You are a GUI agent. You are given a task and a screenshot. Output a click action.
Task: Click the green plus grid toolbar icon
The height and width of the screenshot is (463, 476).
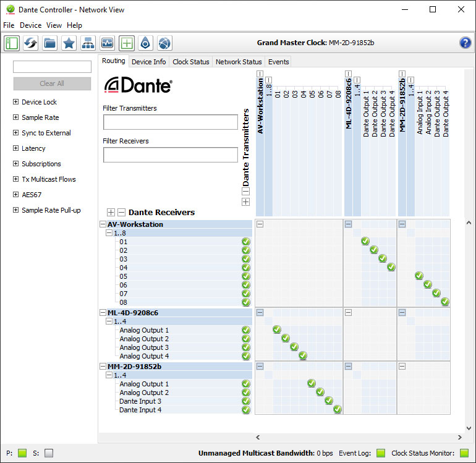127,43
